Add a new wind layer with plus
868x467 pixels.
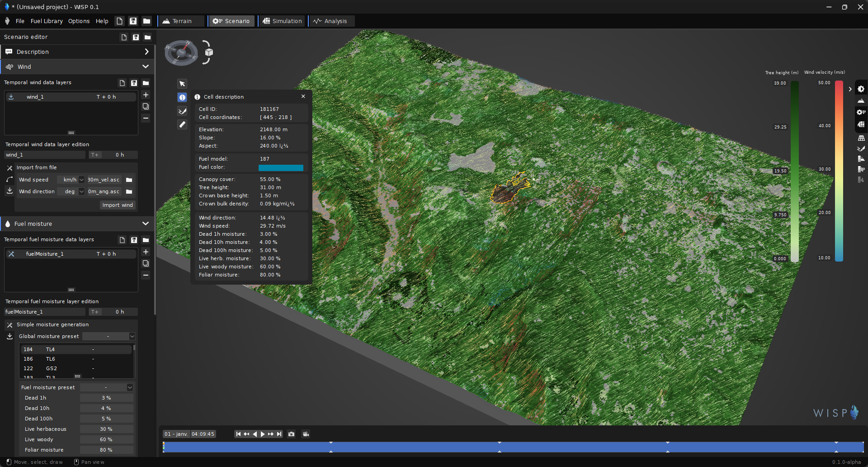(x=146, y=95)
